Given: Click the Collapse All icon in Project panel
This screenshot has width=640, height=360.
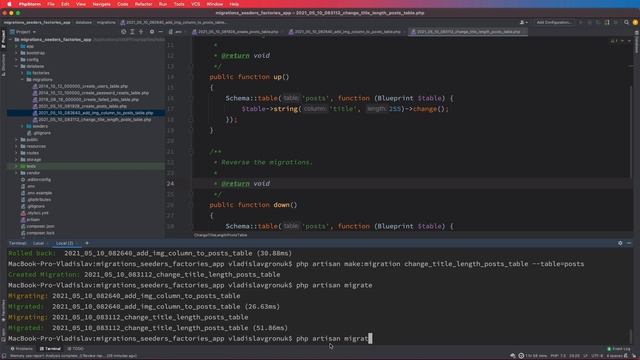Looking at the screenshot, I should click(141, 32).
